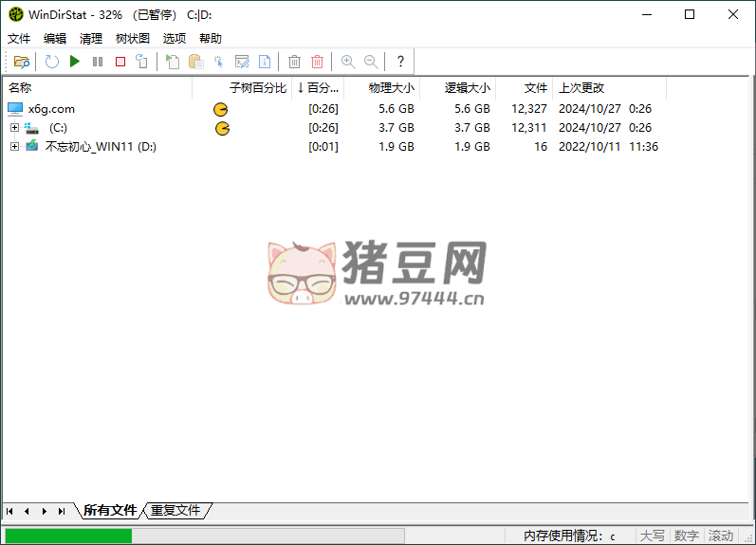Click the 2022/10/11 11:36 date cell
Screen dimensions: 756x545
pos(608,147)
